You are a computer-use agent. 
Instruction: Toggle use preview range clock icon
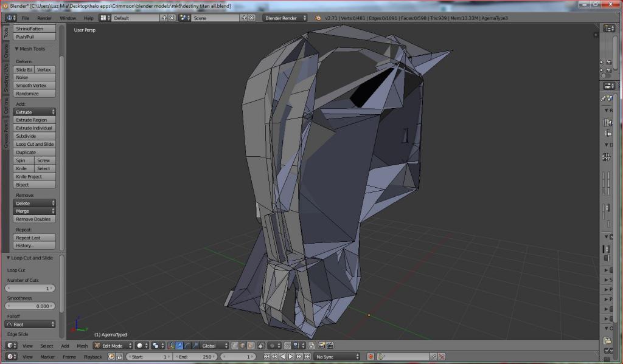111,357
